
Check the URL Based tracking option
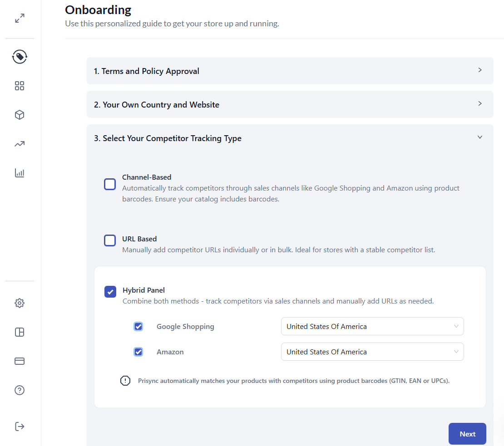click(x=110, y=240)
